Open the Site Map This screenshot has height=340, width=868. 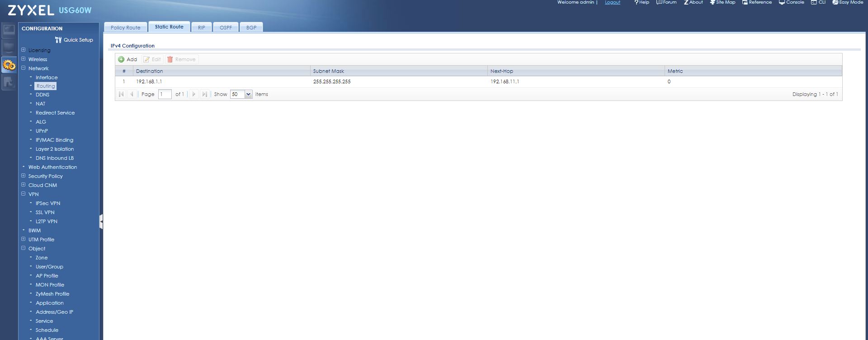click(722, 2)
